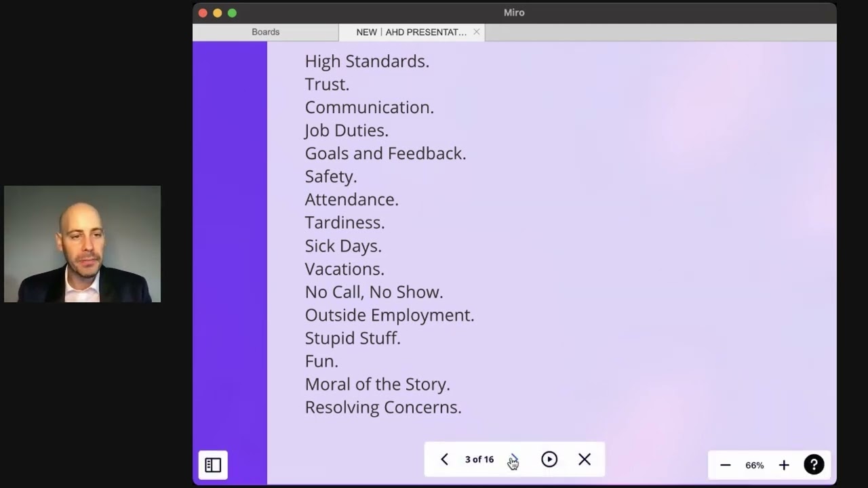Click the 'Trust.' line
The image size is (868, 488).
coord(327,84)
